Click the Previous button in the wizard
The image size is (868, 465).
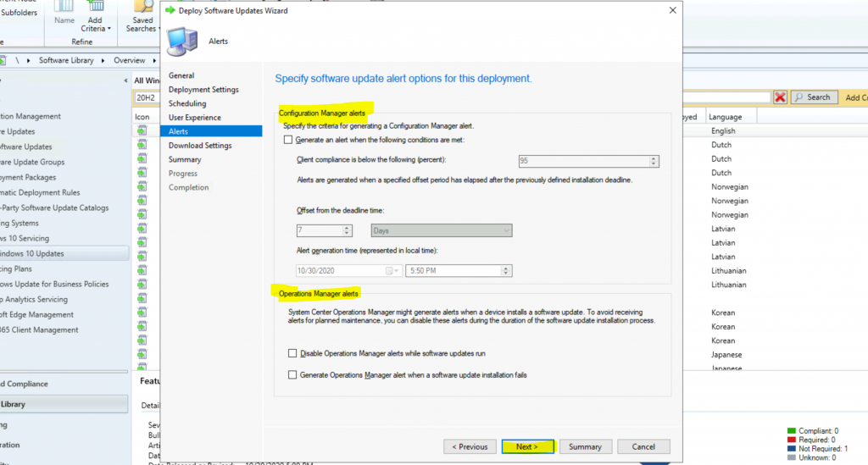coord(470,446)
